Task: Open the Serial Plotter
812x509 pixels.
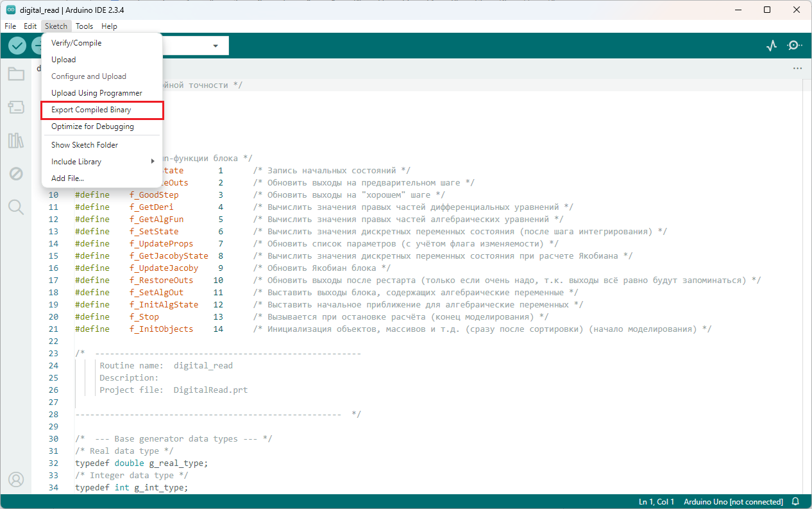Action: point(772,46)
